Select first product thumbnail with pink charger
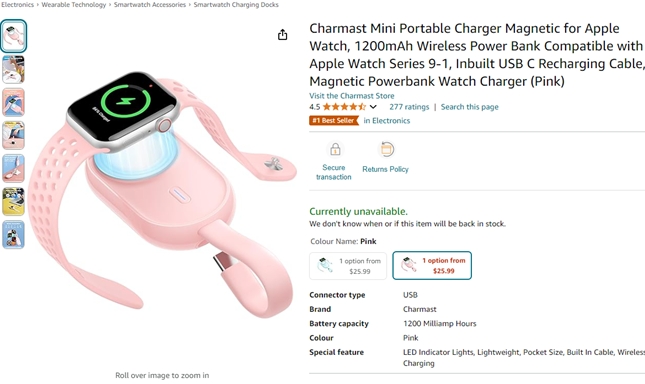The width and height of the screenshot is (645, 384). click(x=14, y=36)
